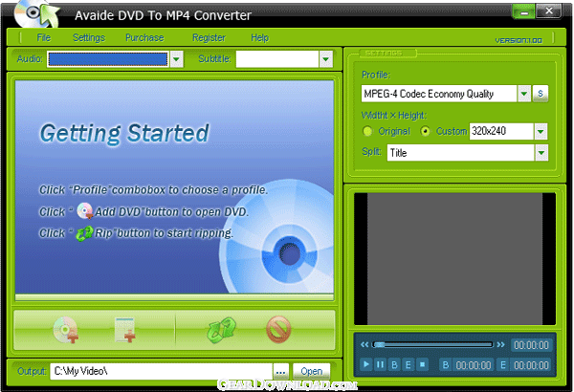Set begin point with first B button

394,364
